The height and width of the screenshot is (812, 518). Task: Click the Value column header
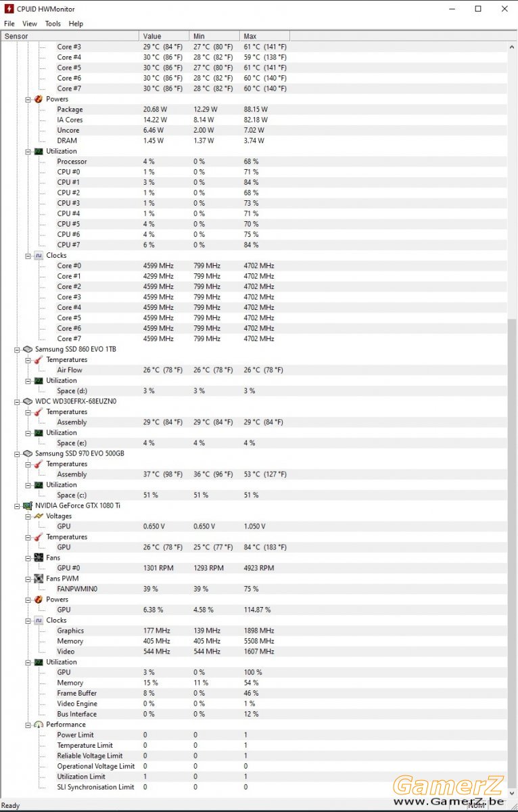[164, 36]
